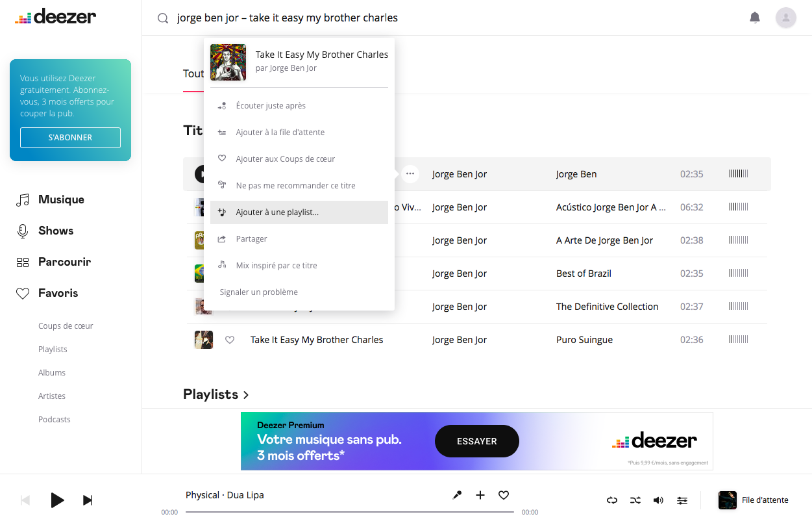Select Ajouter à la file d'attente
Viewport: 812px width, 523px height.
point(299,133)
